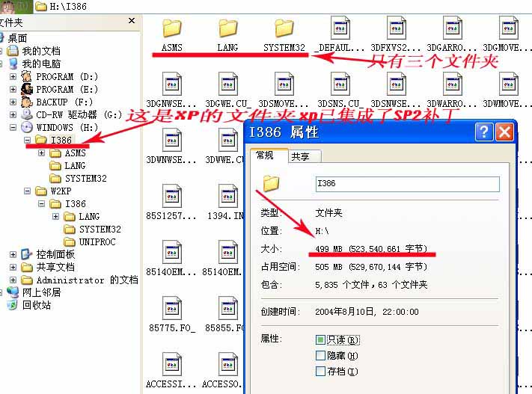
Task: Click the My Computer icon in tree
Action: tap(13, 64)
